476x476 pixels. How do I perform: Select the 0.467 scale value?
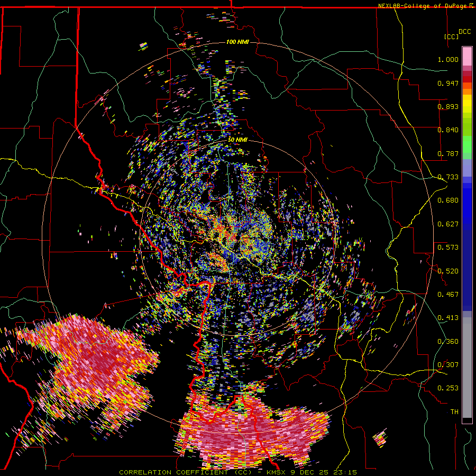point(448,295)
